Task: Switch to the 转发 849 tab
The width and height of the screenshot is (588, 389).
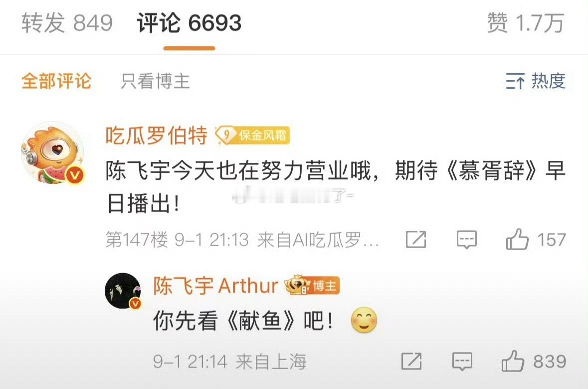Action: click(67, 23)
